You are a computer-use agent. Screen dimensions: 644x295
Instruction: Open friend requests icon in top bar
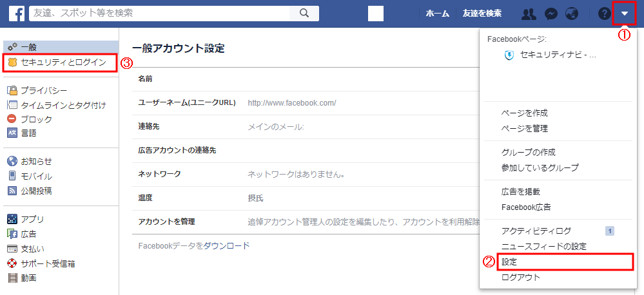click(529, 14)
